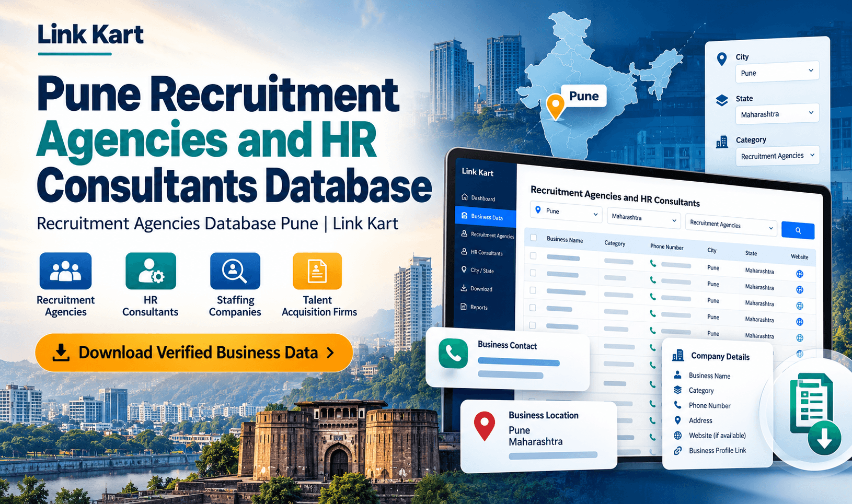This screenshot has width=852, height=504.
Task: Open the Recruitment Agencies dropdown in tablet toolbar
Action: tap(731, 225)
